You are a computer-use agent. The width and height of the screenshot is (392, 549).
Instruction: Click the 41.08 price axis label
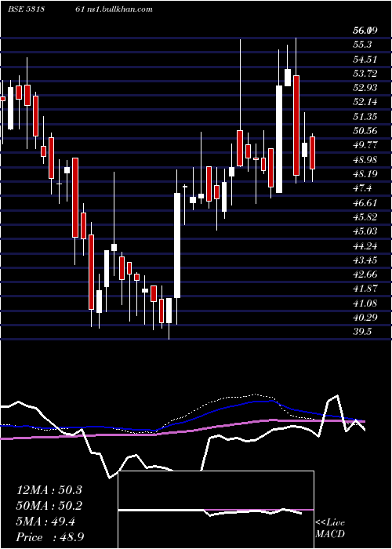pyautogui.click(x=365, y=304)
